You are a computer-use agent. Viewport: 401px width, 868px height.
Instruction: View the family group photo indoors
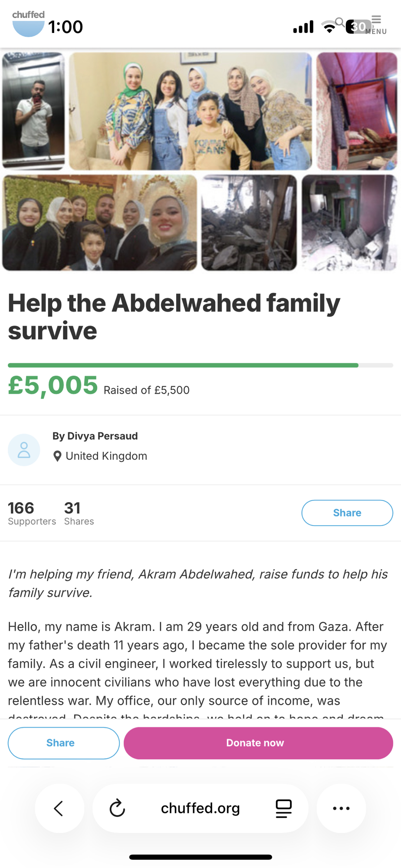tap(190, 111)
